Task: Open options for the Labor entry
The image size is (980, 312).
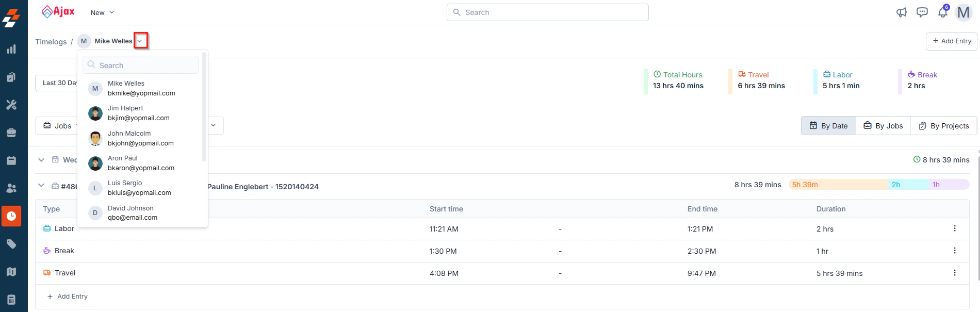Action: [955, 228]
